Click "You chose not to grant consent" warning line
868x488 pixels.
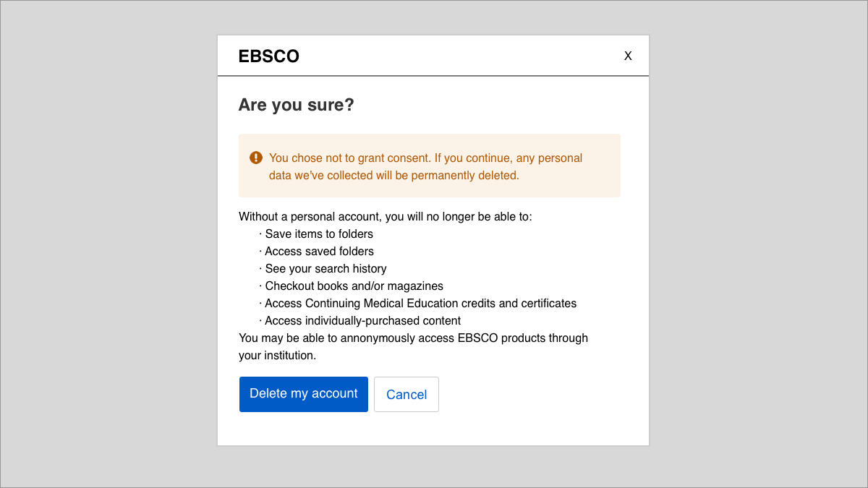pyautogui.click(x=425, y=158)
